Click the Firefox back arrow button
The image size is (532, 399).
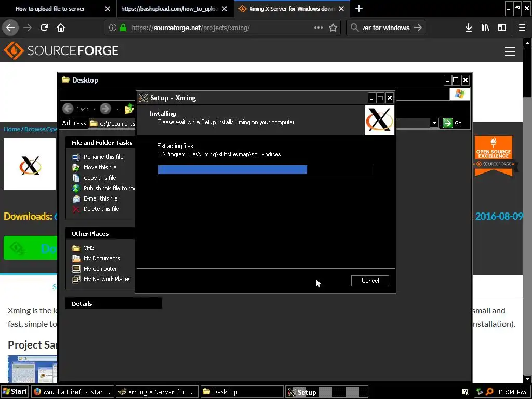10,28
